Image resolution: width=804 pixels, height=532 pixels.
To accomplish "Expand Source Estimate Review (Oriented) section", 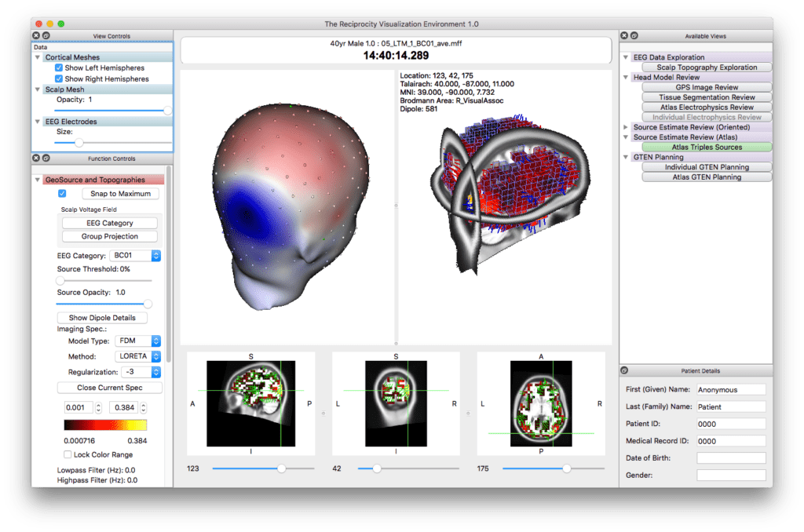I will [x=626, y=127].
